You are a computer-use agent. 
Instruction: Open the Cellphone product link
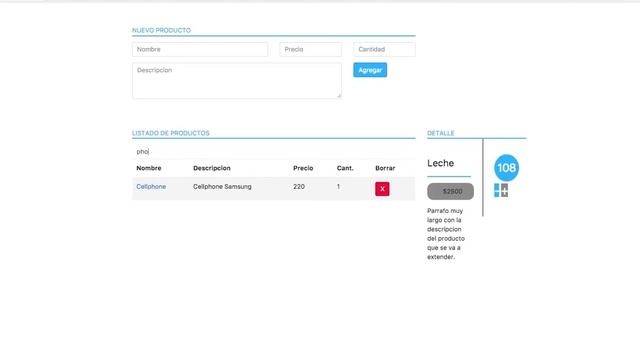pos(151,187)
